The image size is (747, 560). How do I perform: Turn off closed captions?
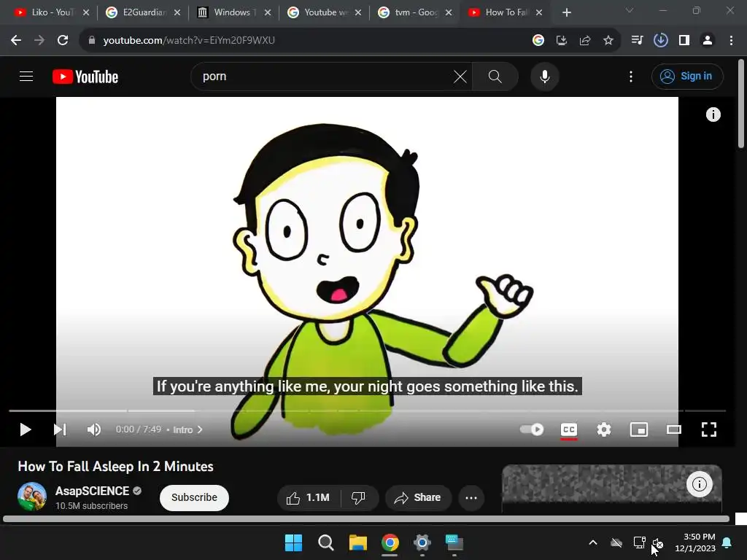[569, 429]
